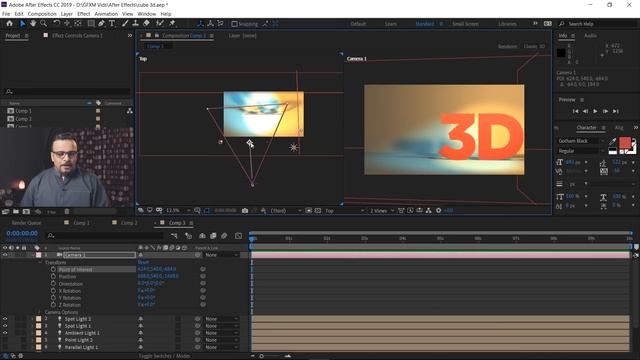Play the preview
This screenshot has height=360, width=640.
(x=595, y=111)
